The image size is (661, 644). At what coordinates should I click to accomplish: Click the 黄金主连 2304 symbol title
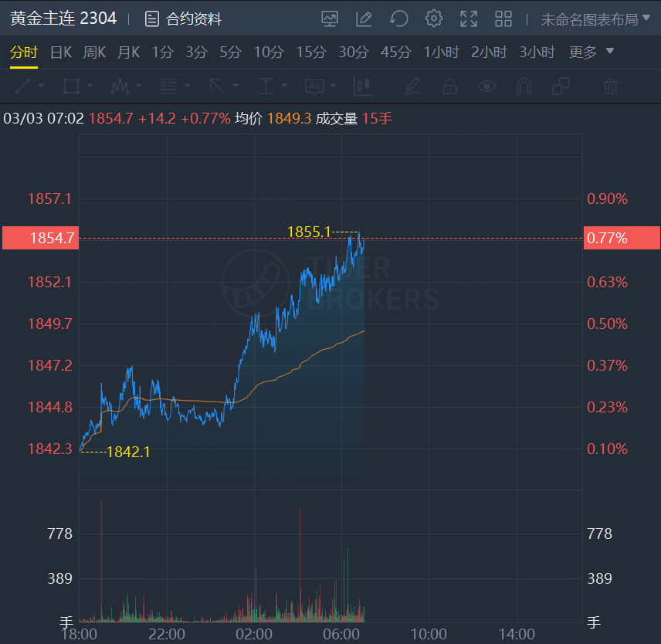pyautogui.click(x=63, y=19)
